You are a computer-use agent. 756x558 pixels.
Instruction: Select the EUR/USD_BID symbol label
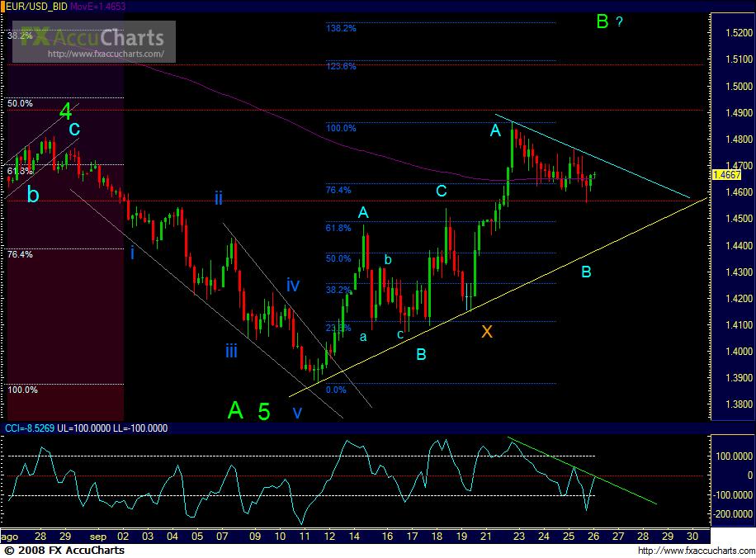click(x=35, y=5)
